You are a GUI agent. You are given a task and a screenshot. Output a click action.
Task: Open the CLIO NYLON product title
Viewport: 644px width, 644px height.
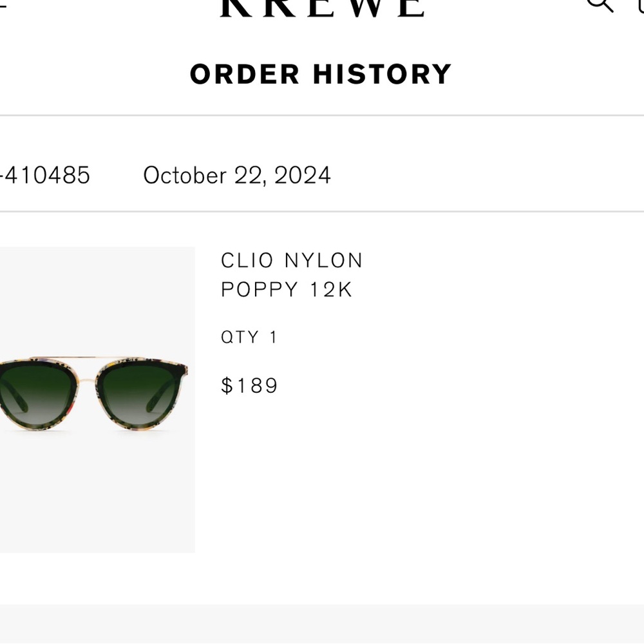click(292, 261)
